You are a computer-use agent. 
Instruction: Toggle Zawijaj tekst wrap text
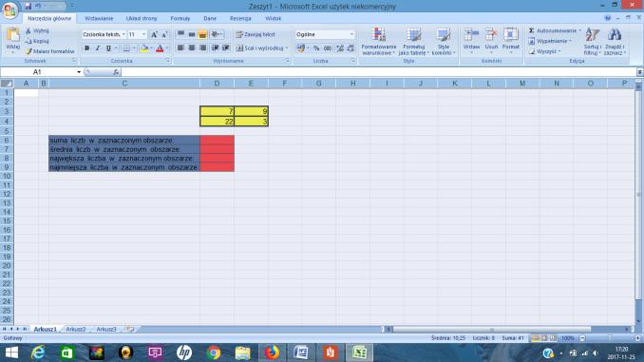tap(256, 34)
